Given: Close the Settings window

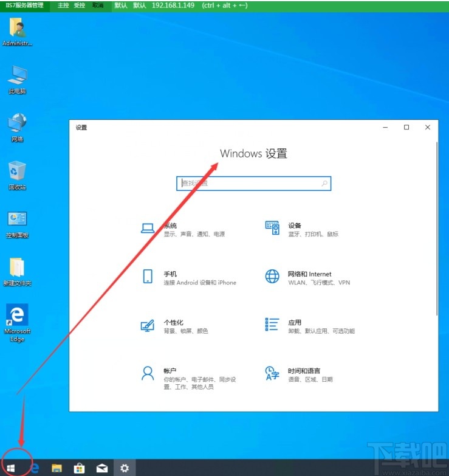Looking at the screenshot, I should [x=428, y=127].
